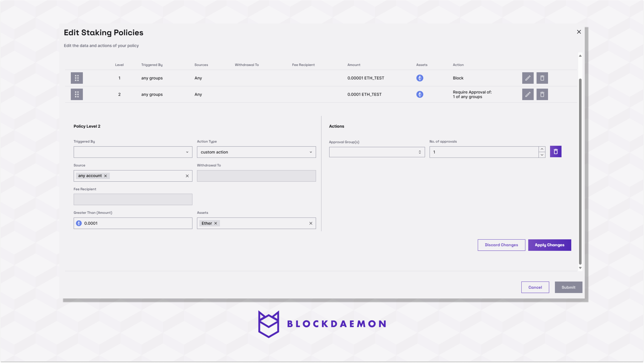Screen dimensions: 644x363
Task: Open the Triggered By dropdown
Action: (133, 152)
